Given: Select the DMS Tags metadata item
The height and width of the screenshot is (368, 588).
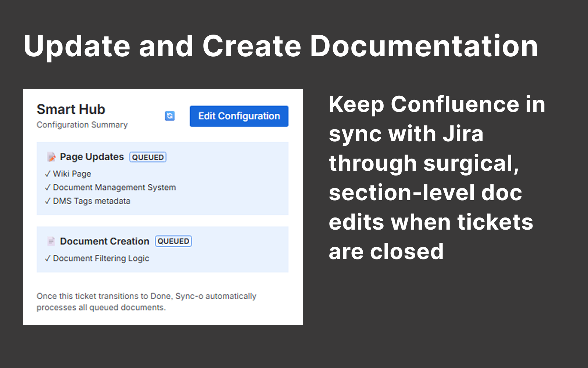Looking at the screenshot, I should pyautogui.click(x=87, y=201).
